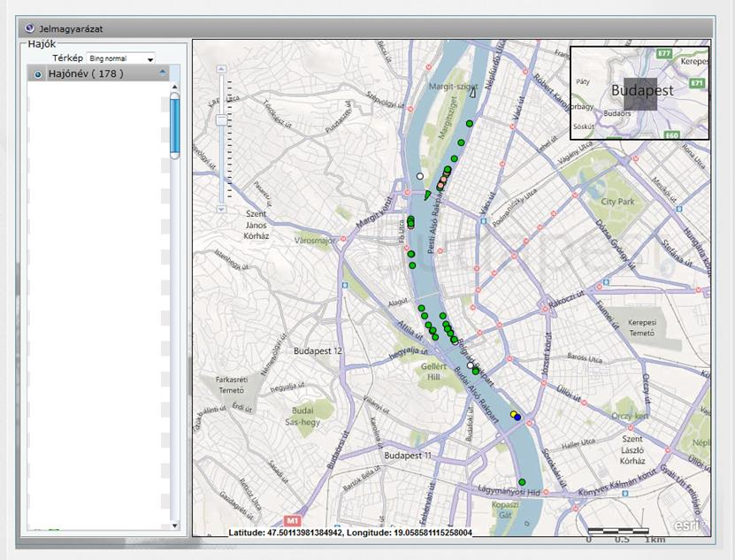735x560 pixels.
Task: Click the map zoom out arrow
Action: coord(221,209)
